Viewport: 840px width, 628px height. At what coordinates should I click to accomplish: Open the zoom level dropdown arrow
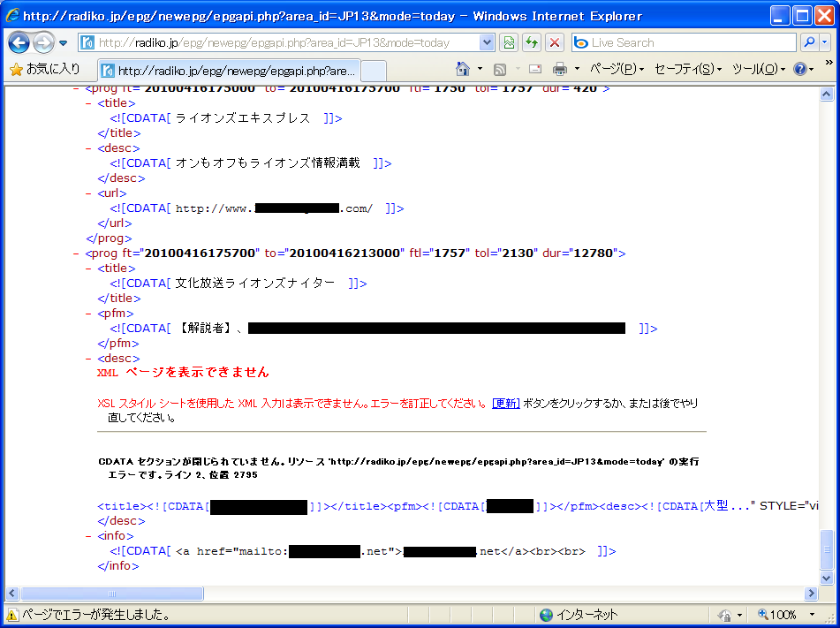[x=812, y=615]
